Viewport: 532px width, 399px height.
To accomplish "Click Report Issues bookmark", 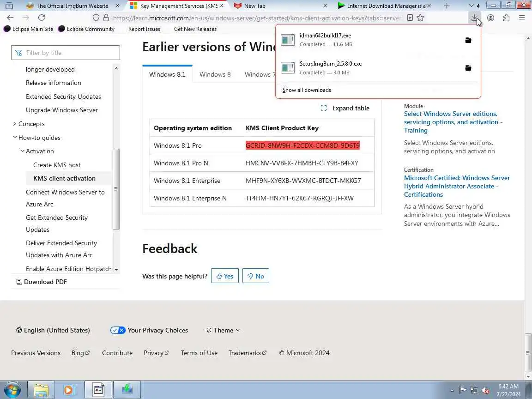I will tap(144, 29).
